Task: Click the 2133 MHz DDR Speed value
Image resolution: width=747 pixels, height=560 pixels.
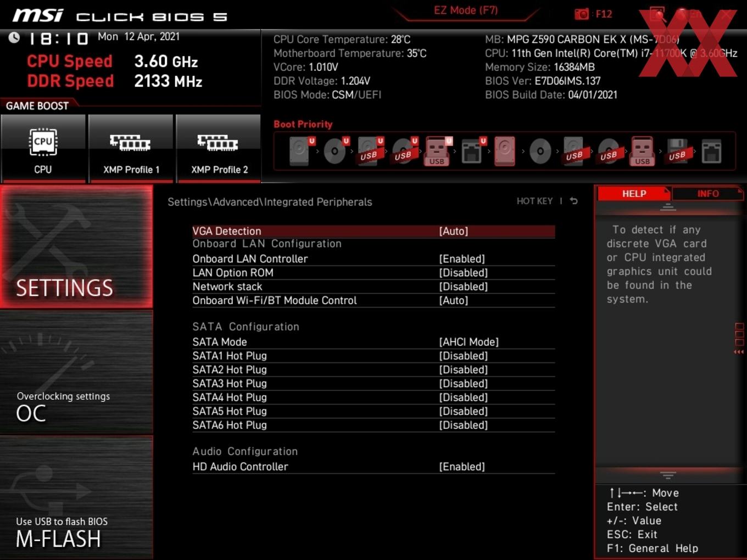Action: click(168, 81)
